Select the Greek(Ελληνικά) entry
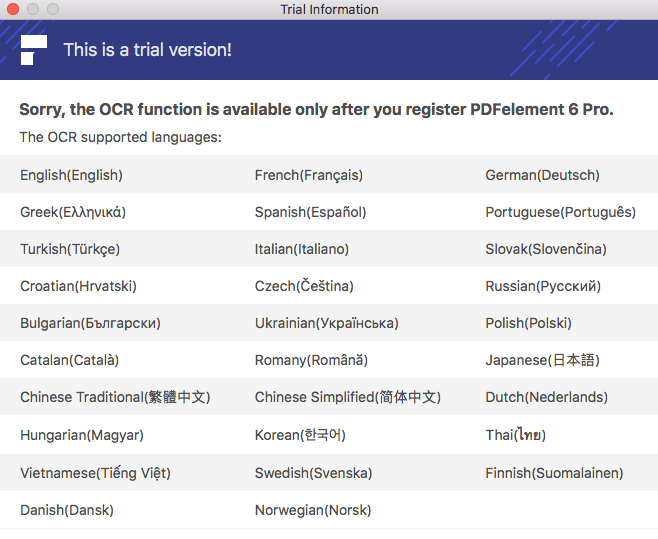The height and width of the screenshot is (539, 658). click(73, 212)
